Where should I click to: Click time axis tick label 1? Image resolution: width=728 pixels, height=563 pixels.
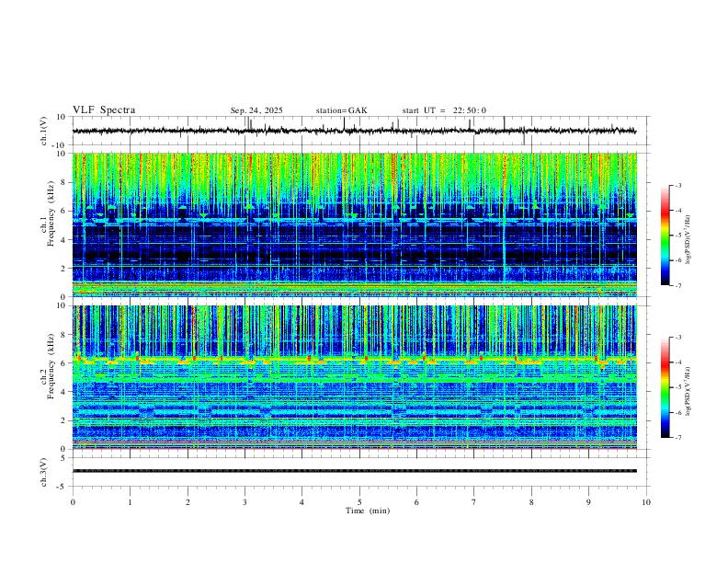130,502
